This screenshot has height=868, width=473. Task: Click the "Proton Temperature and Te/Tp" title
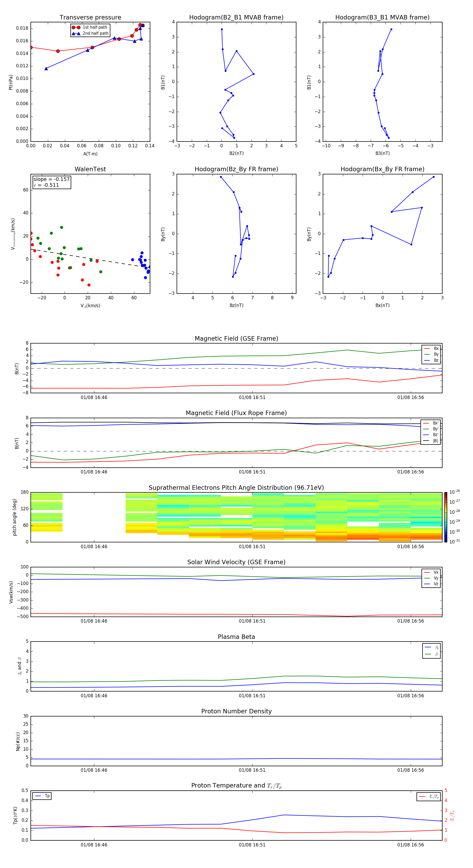[236, 786]
